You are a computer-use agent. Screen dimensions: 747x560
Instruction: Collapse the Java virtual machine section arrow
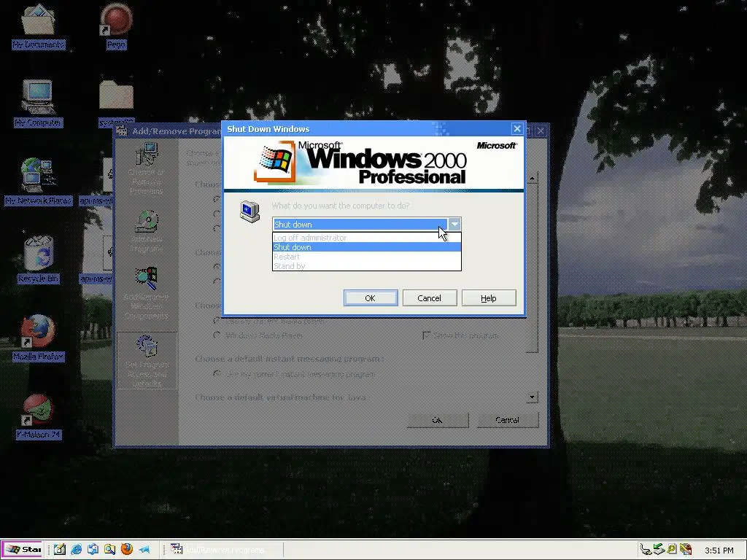click(532, 397)
